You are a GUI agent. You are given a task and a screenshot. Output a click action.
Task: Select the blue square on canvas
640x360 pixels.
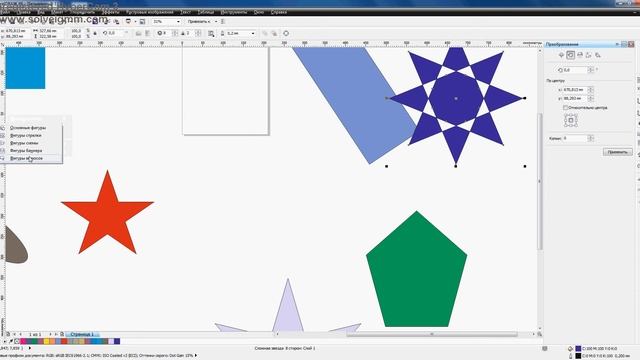coord(25,68)
